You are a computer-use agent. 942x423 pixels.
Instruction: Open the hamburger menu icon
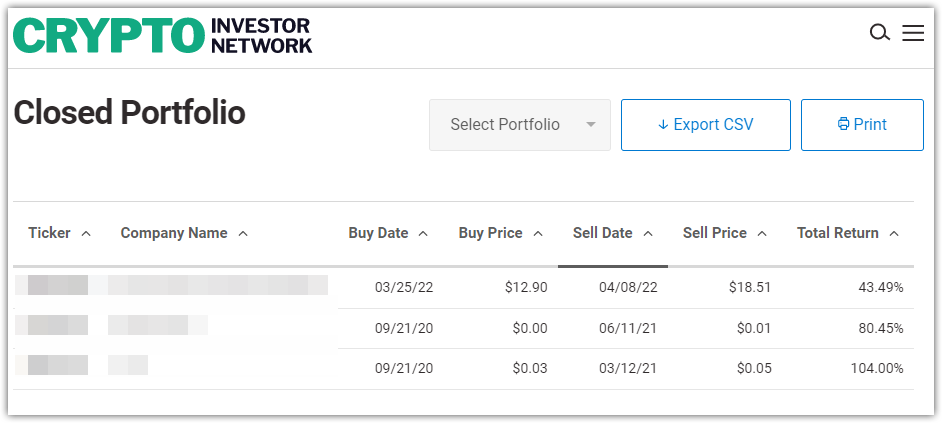point(913,33)
